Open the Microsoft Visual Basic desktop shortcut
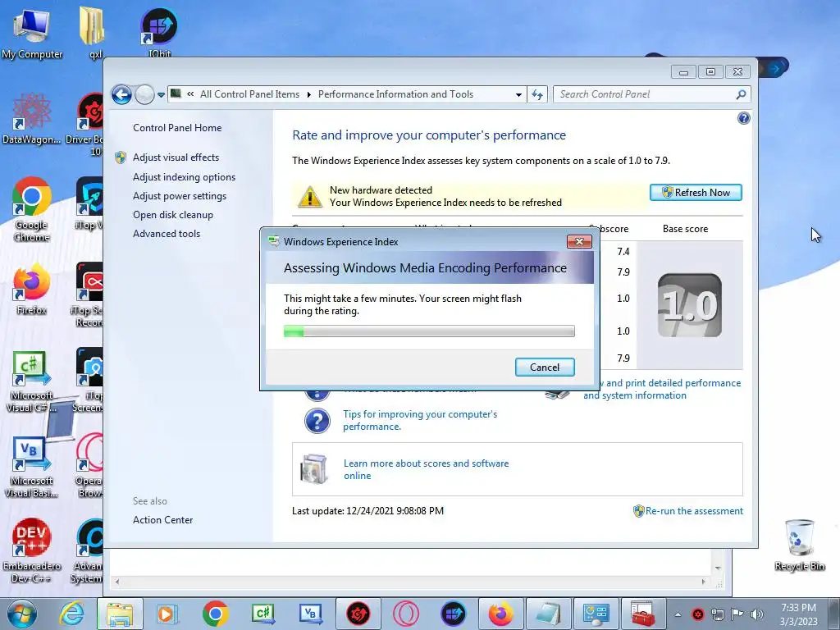The width and height of the screenshot is (840, 630). pyautogui.click(x=32, y=467)
